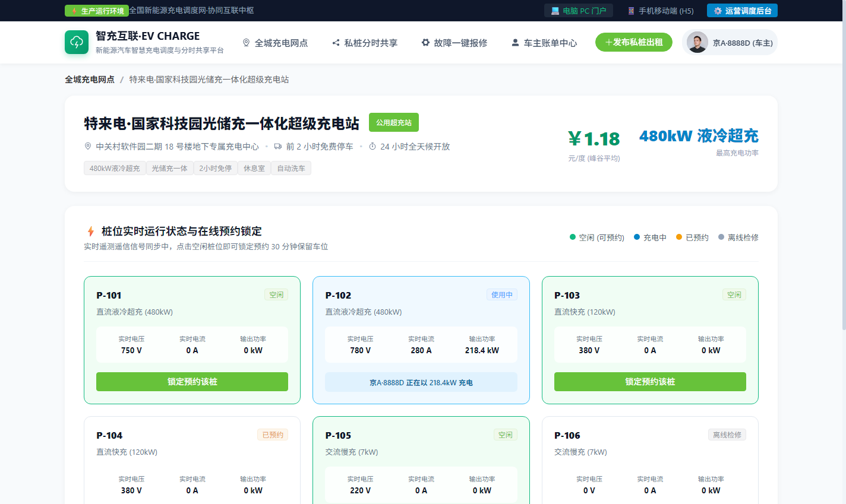The image size is (846, 504).
Task: Click the 220 V voltage value on P-105
Action: 360,490
